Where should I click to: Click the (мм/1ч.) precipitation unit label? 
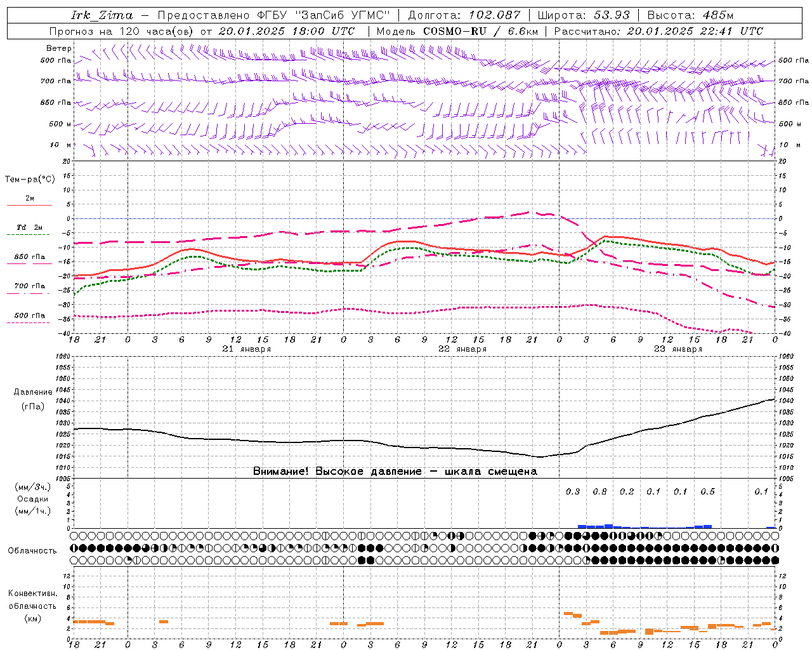(x=33, y=511)
